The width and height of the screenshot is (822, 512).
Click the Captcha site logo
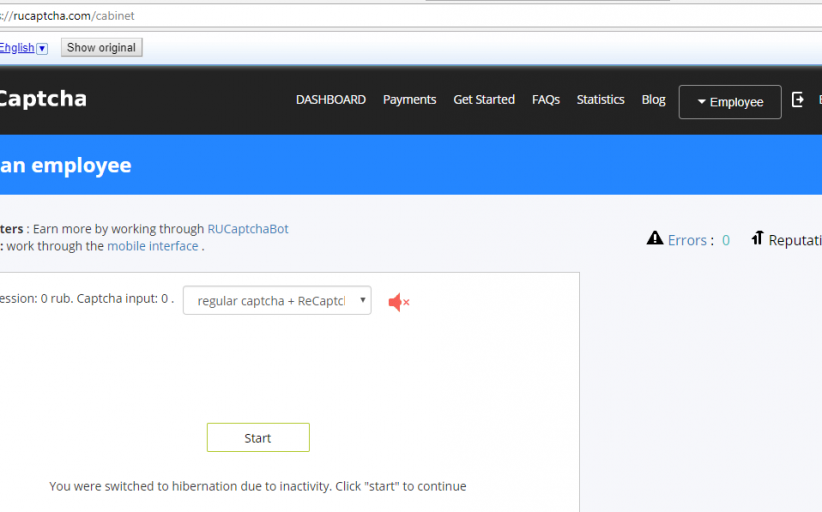click(42, 99)
